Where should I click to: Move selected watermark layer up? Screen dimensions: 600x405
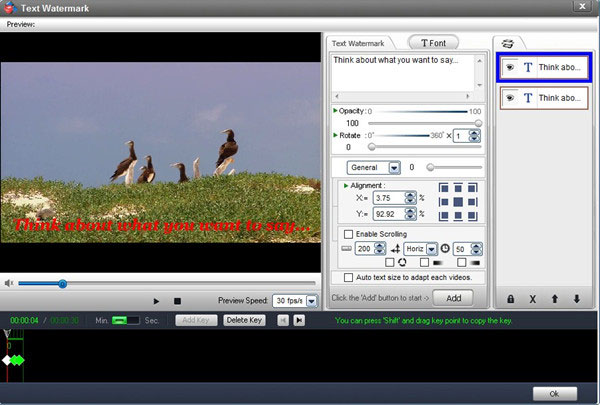coord(554,299)
